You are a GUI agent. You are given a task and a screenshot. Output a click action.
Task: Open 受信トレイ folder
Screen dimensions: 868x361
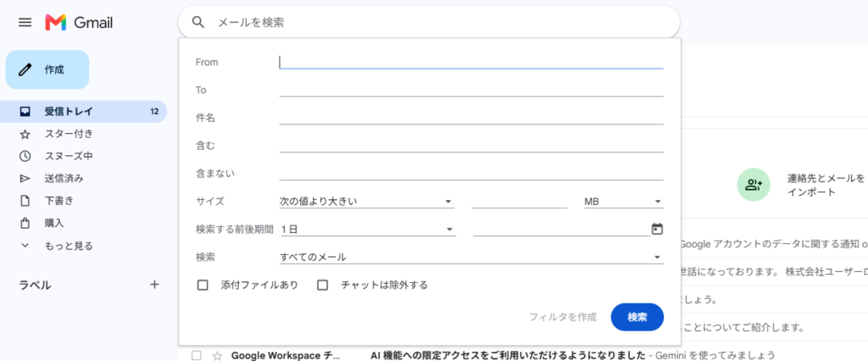pyautogui.click(x=83, y=112)
